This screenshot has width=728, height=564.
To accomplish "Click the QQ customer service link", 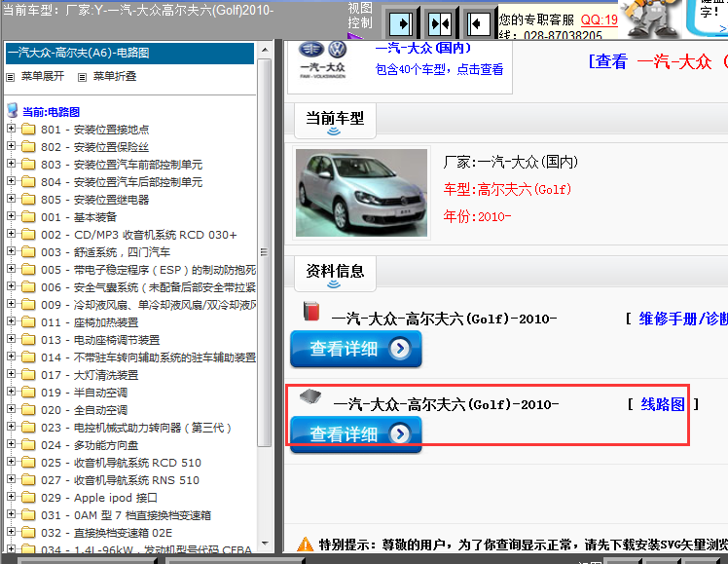I will click(599, 19).
